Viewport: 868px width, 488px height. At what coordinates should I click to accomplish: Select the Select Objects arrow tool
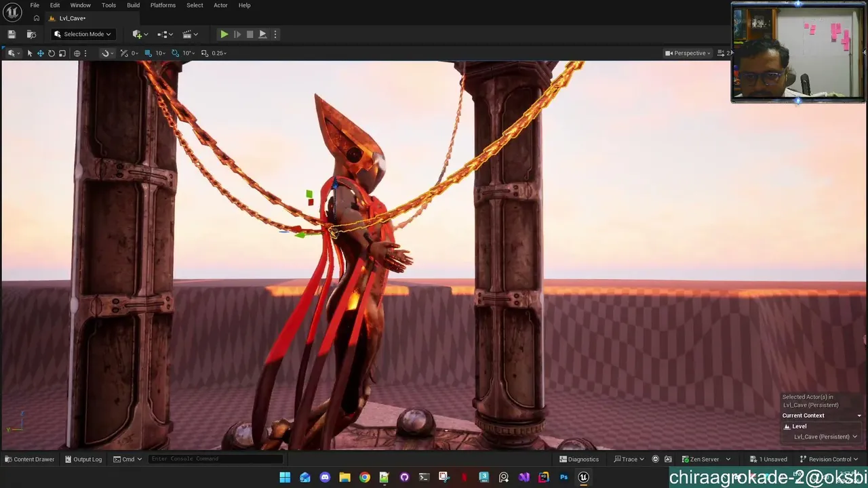pyautogui.click(x=29, y=53)
